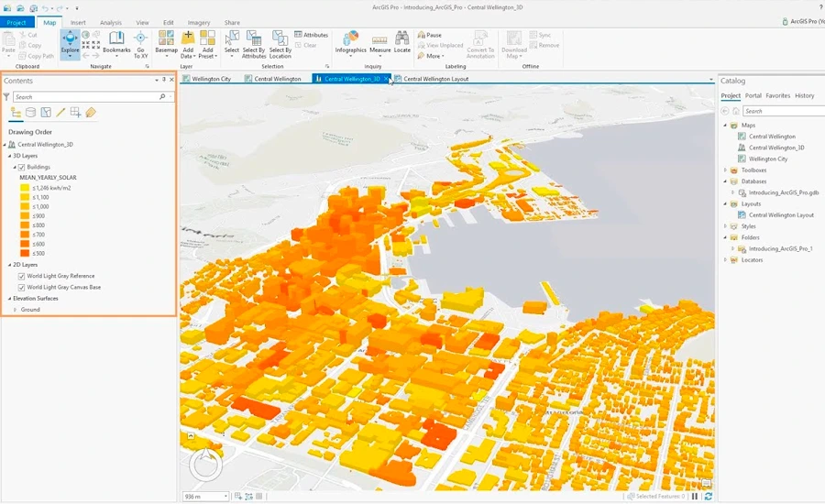This screenshot has width=825, height=504.
Task: Expand the Ground elevation surface
Action: tap(15, 310)
